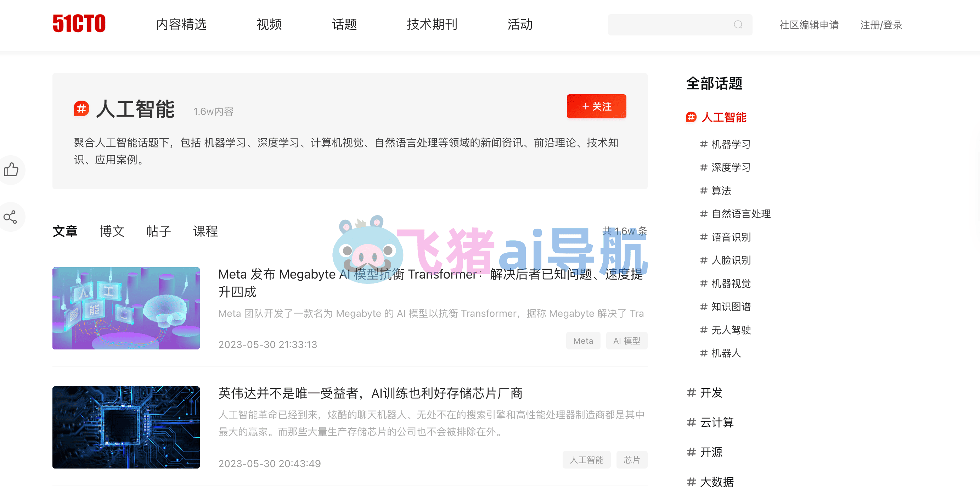This screenshot has width=980, height=499.
Task: Open 英伟达并不是唯一受益者 article title
Action: [370, 393]
